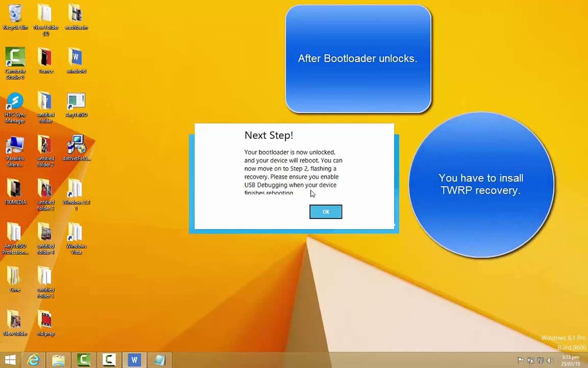The width and height of the screenshot is (588, 368).
Task: Select the Gme folder on the desktop
Action: click(x=15, y=279)
